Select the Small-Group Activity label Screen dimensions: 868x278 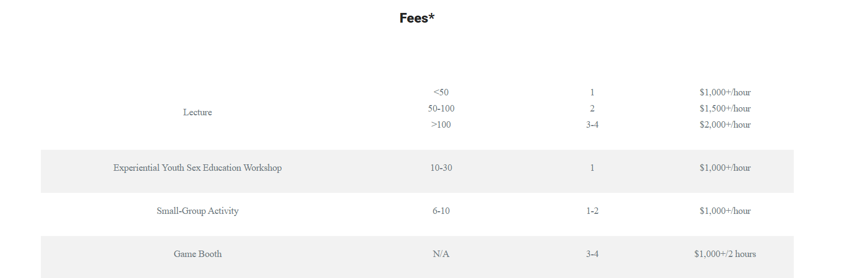pos(197,211)
